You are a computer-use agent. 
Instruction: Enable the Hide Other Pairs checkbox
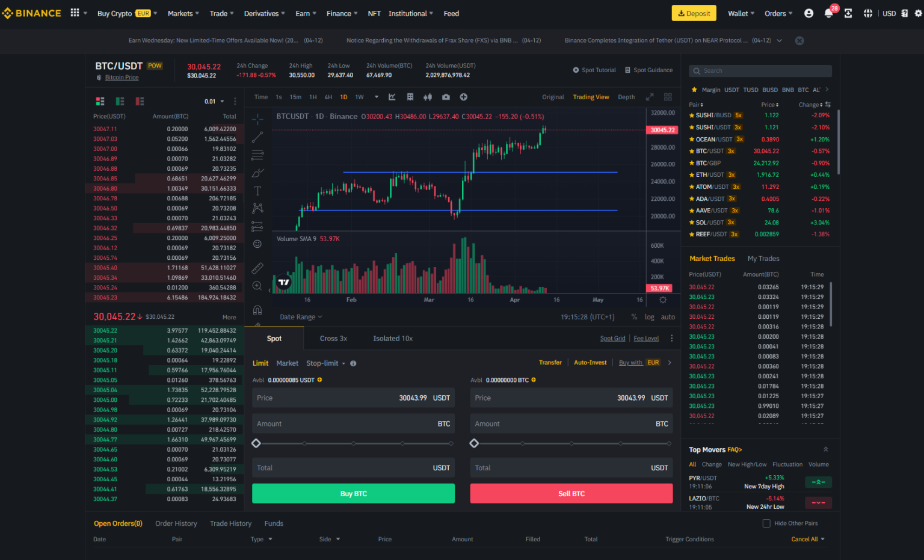pos(767,523)
